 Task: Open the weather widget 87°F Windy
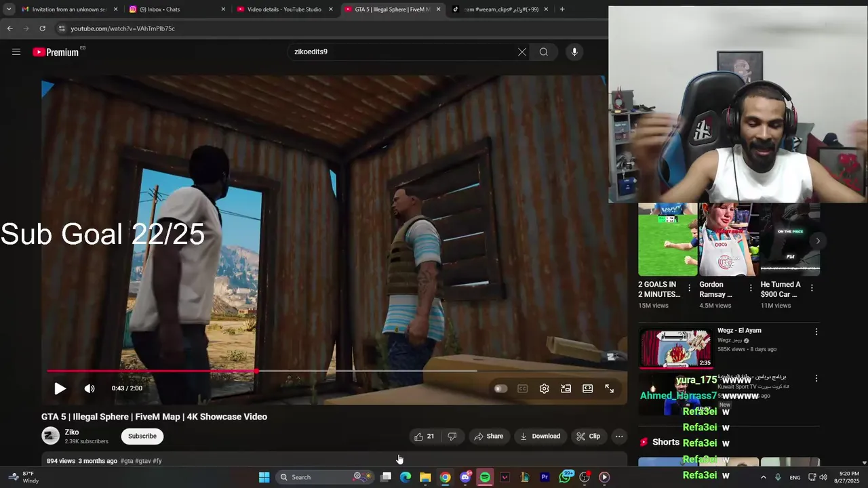click(x=22, y=477)
